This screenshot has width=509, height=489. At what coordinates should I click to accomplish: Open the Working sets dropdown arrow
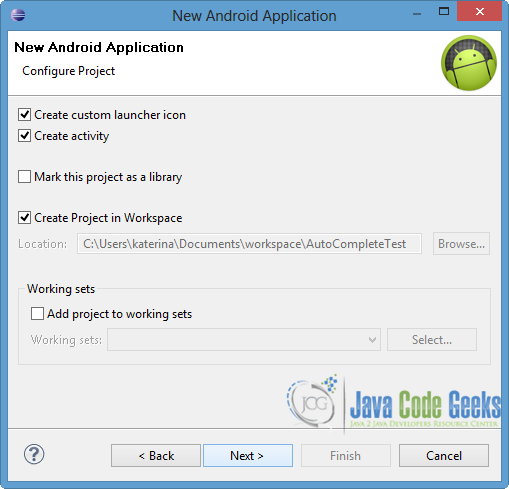372,340
